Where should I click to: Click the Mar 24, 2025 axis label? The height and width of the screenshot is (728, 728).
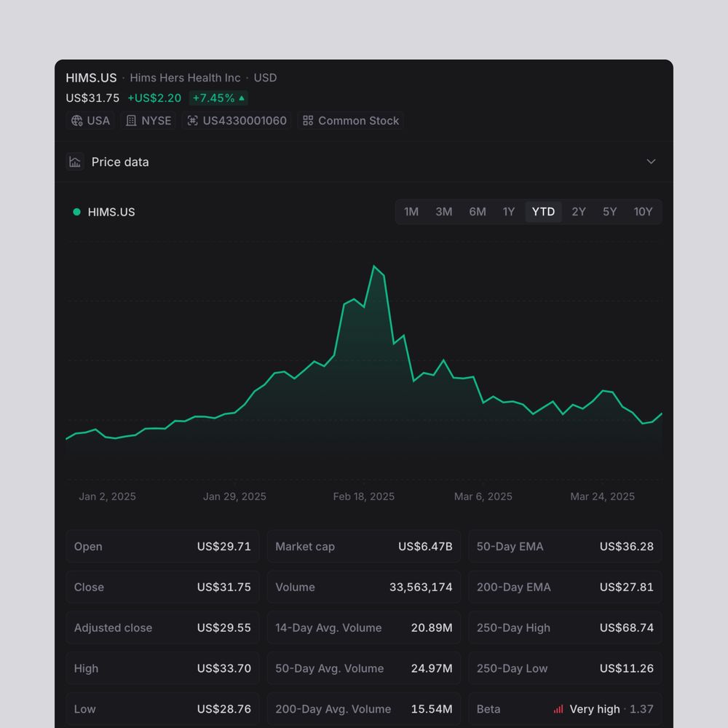602,496
